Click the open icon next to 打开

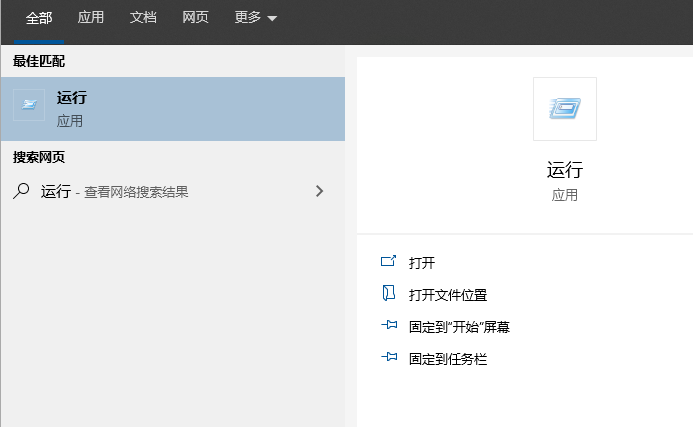tap(388, 261)
